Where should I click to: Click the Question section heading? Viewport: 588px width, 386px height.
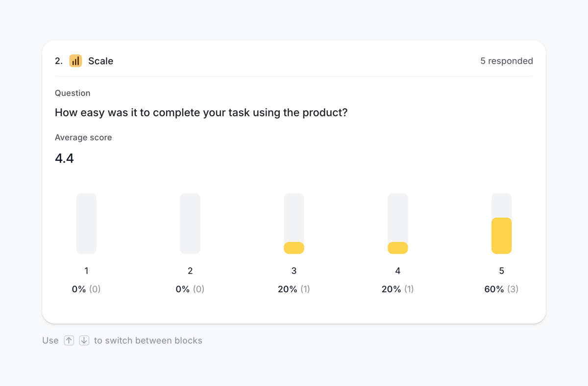point(73,93)
